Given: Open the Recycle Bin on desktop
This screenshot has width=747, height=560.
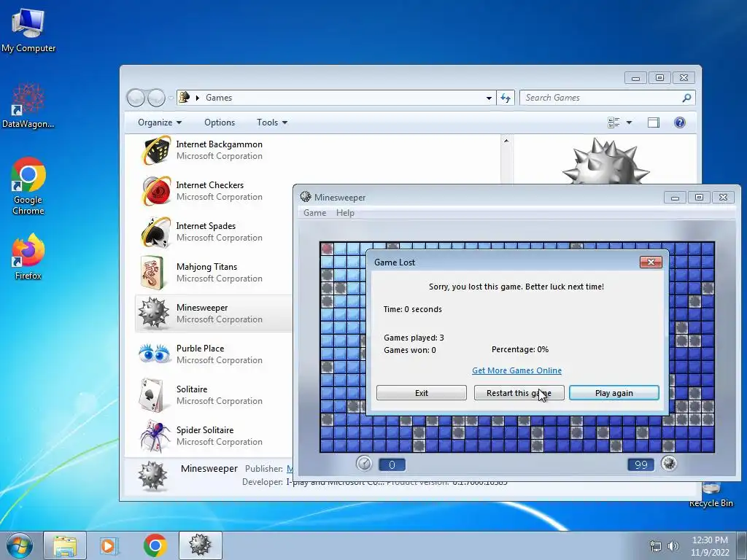Looking at the screenshot, I should [711, 495].
